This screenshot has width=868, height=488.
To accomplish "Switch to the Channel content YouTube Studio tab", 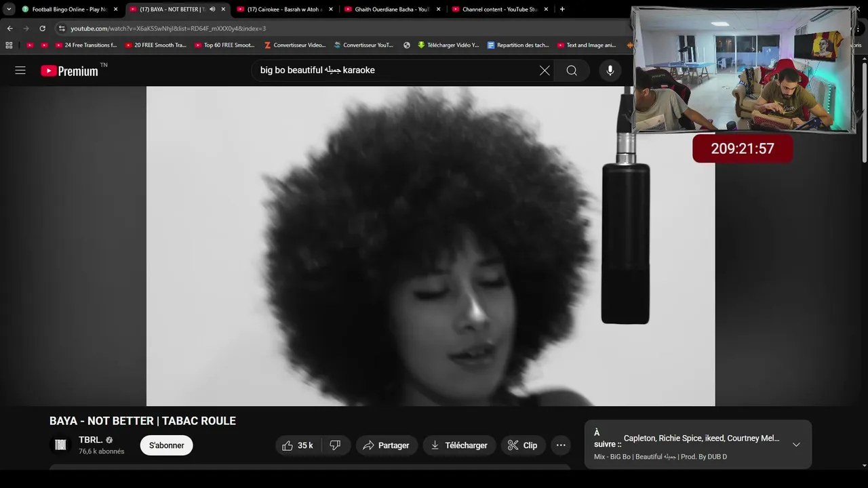I will 500,9.
